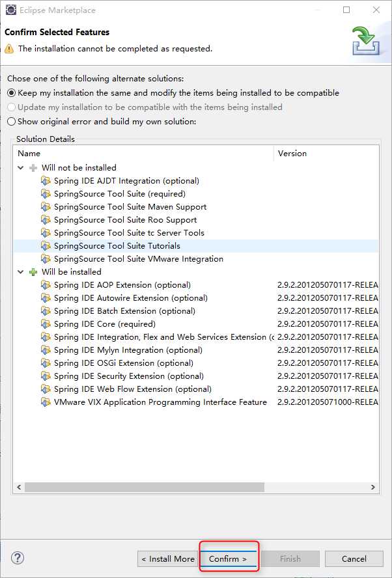This screenshot has height=578, width=392.
Task: Click the Integration, Flex and Web Services icon
Action: pyautogui.click(x=46, y=337)
